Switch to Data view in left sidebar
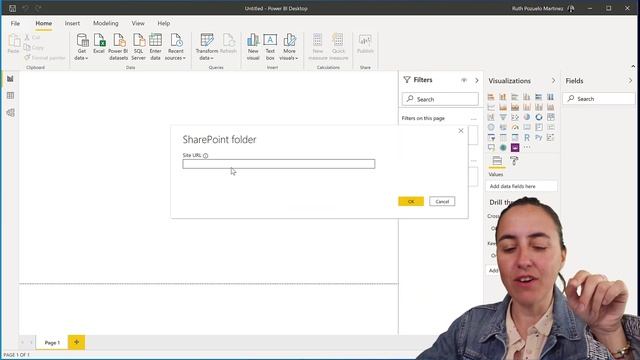The height and width of the screenshot is (360, 640). (10, 96)
